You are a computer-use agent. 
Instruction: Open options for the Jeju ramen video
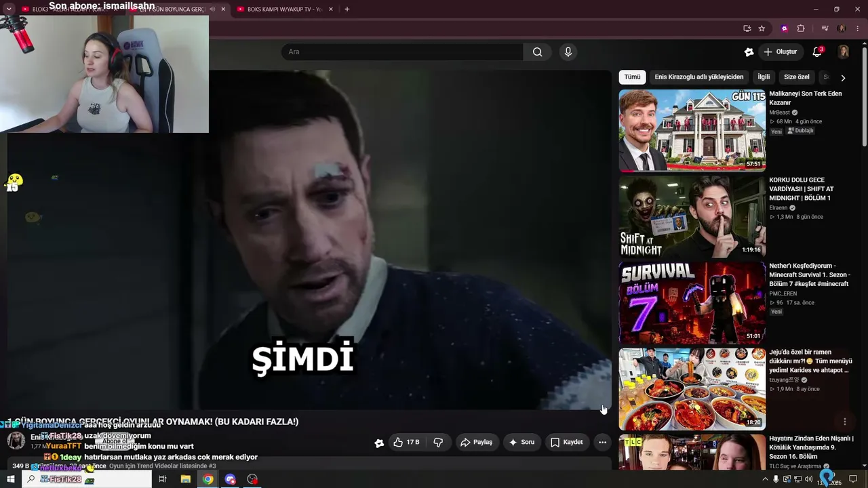tap(844, 422)
